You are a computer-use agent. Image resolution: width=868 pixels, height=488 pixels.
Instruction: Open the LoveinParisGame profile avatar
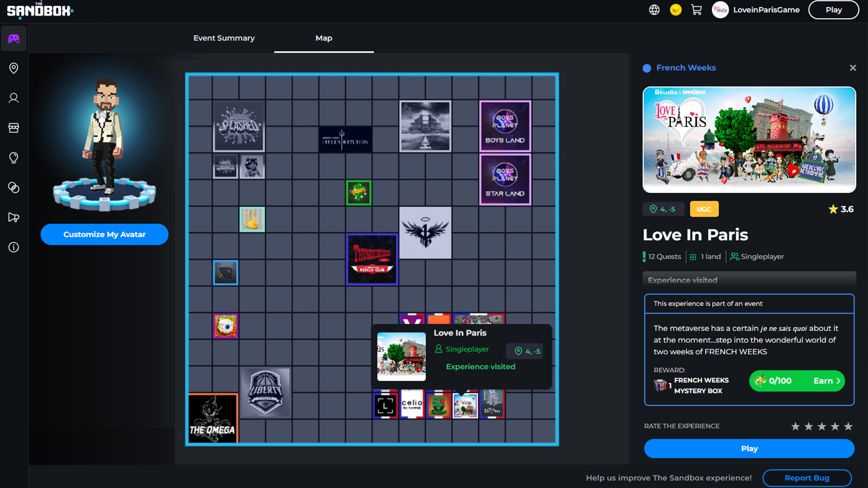click(x=720, y=10)
